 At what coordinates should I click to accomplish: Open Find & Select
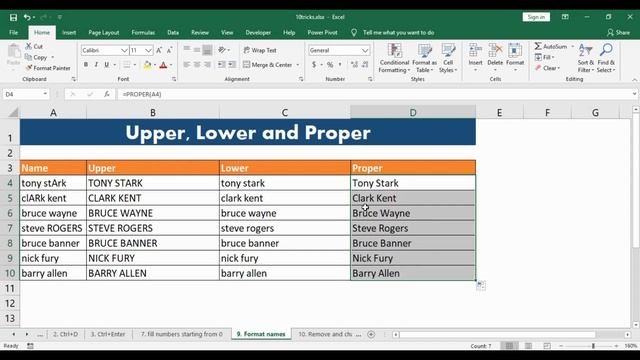[x=606, y=58]
